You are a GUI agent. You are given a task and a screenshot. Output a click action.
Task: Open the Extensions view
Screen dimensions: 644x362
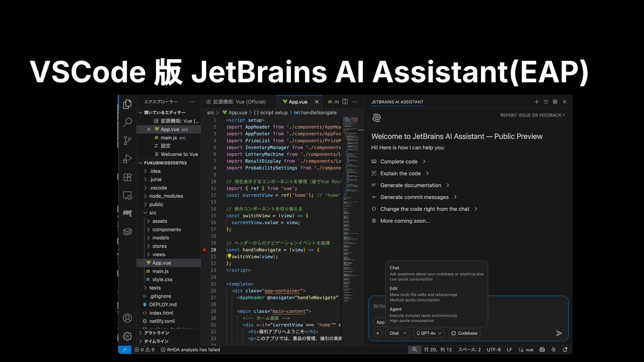point(127,177)
